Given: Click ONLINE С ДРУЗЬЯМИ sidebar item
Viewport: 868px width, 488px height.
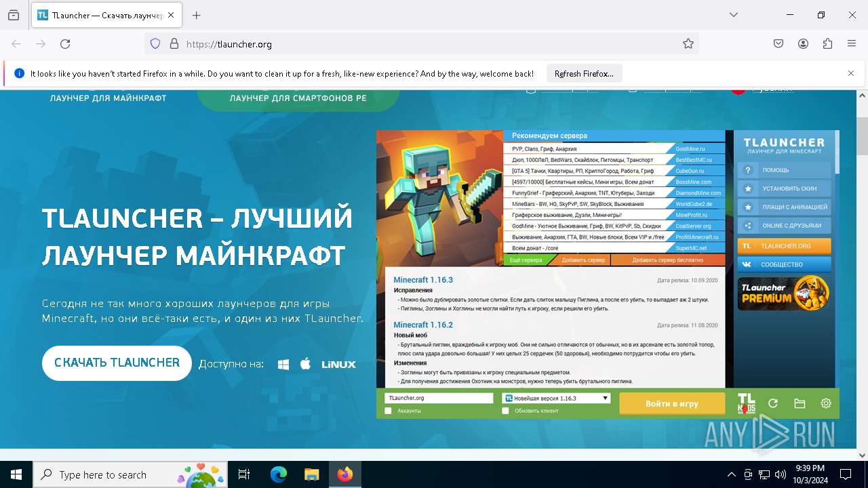Looking at the screenshot, I should coord(785,226).
